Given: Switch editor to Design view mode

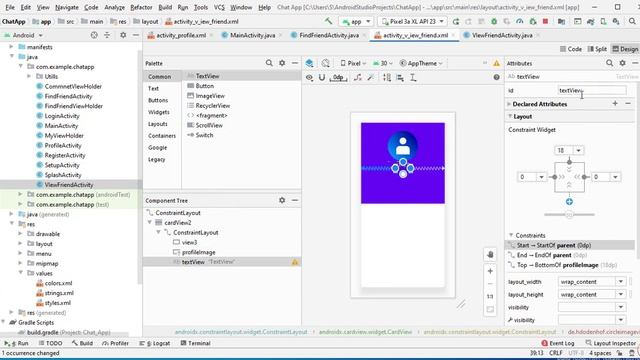Looking at the screenshot, I should click(625, 49).
